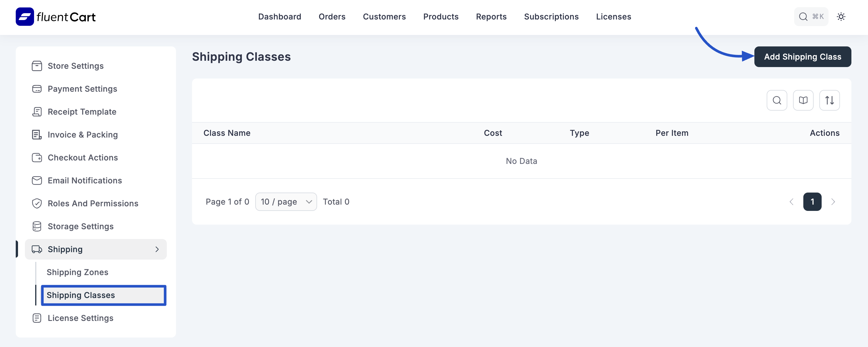The height and width of the screenshot is (347, 868).
Task: Click Add Shipping Class button
Action: click(802, 57)
